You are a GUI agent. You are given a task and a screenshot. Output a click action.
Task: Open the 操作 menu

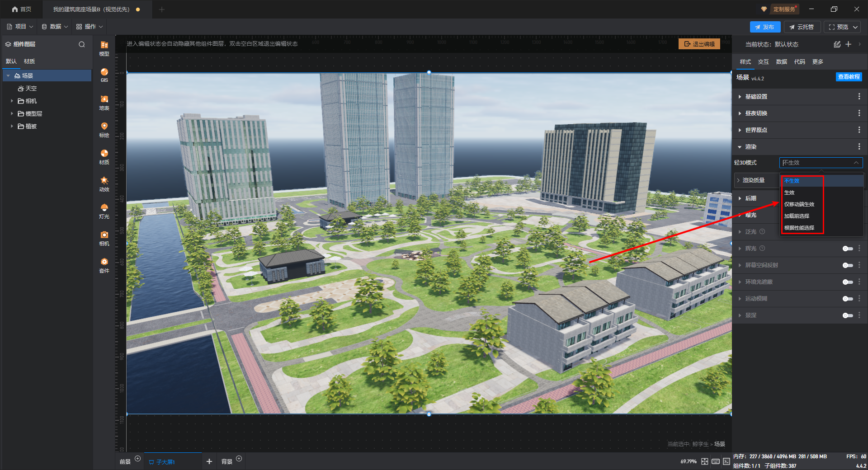(x=90, y=27)
